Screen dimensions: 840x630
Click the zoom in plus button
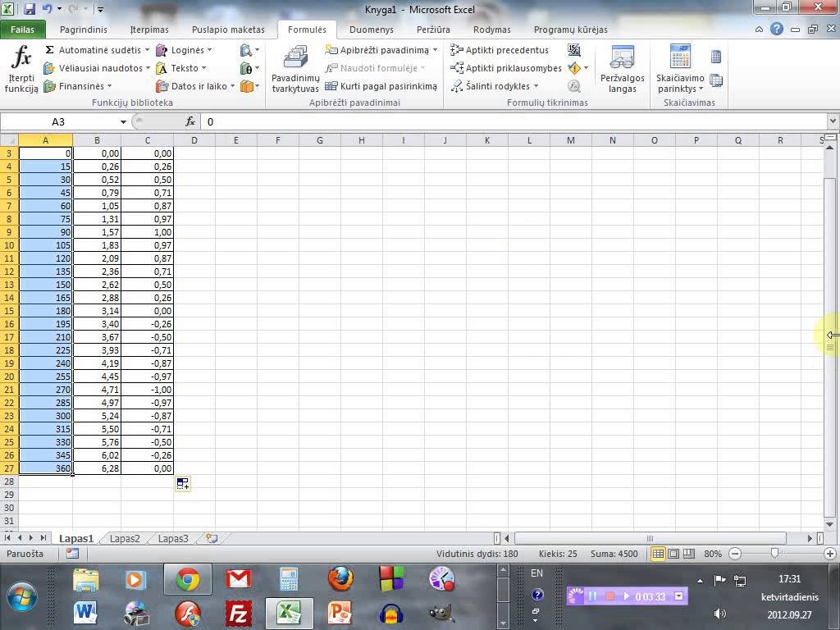830,554
